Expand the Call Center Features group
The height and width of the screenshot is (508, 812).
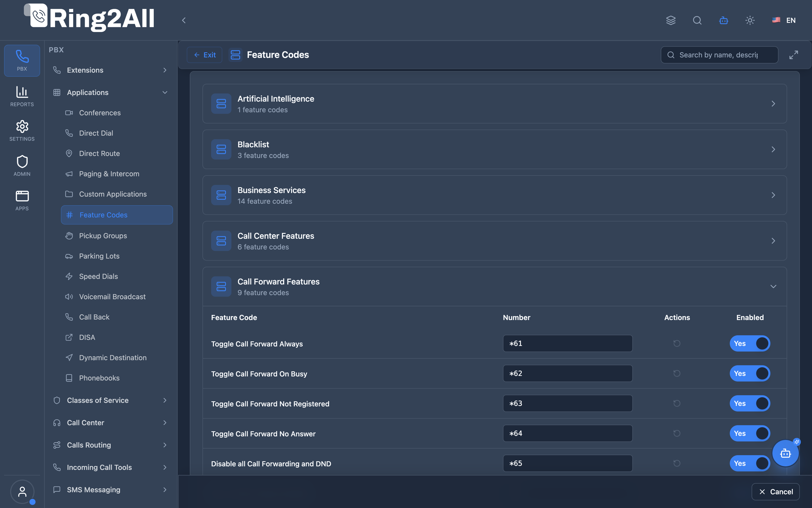pos(495,241)
